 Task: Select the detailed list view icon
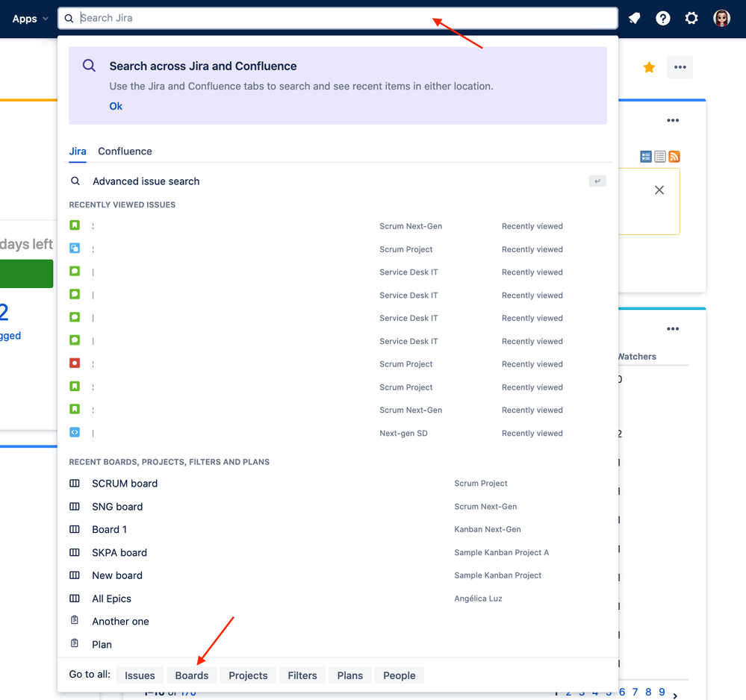646,157
